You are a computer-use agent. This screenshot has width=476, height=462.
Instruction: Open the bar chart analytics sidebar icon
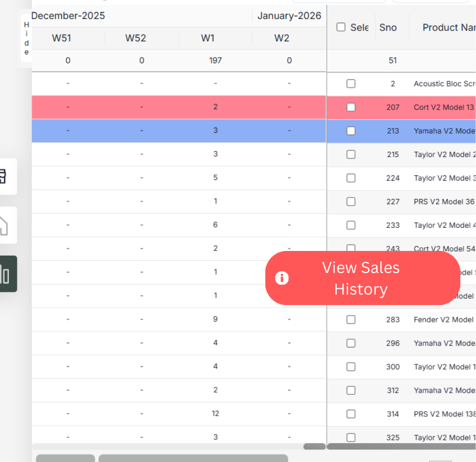click(x=5, y=274)
